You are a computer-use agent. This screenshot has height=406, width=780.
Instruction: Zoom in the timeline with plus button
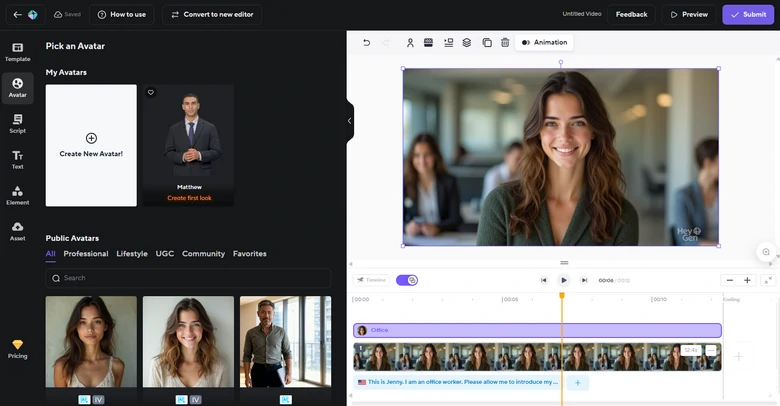(x=747, y=280)
